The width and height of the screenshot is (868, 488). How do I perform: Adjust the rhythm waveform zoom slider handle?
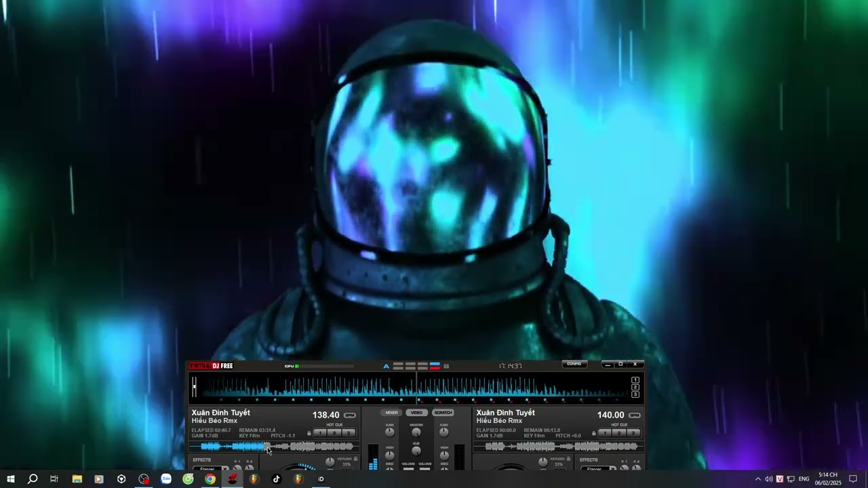click(x=194, y=387)
